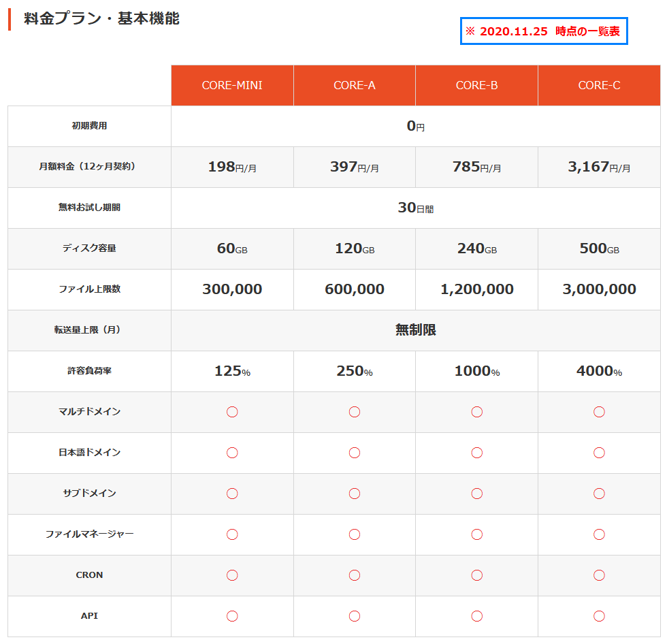Select the 785円/月 price cell
The image size is (667, 644).
click(x=477, y=167)
